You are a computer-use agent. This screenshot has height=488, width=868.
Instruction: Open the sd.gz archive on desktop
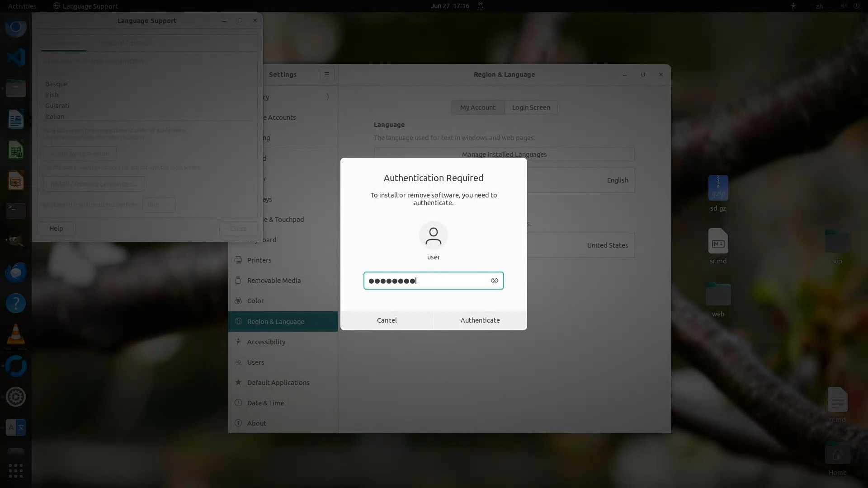click(718, 189)
